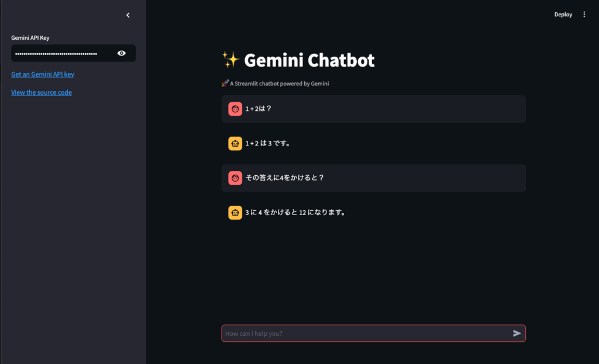This screenshot has width=599, height=364.
Task: Click inside the Gemini API Key field
Action: (x=64, y=53)
